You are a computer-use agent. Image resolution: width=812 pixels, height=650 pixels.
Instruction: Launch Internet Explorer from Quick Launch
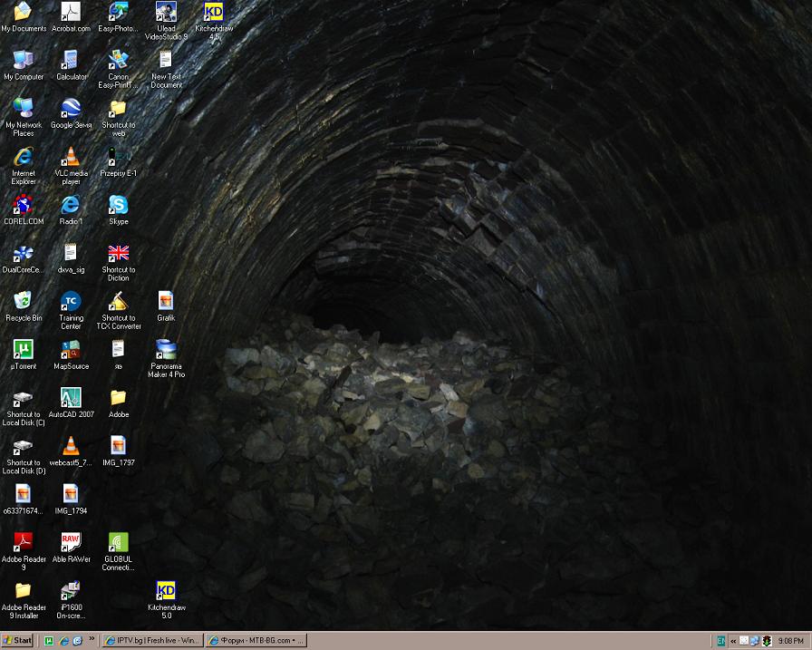(63, 641)
